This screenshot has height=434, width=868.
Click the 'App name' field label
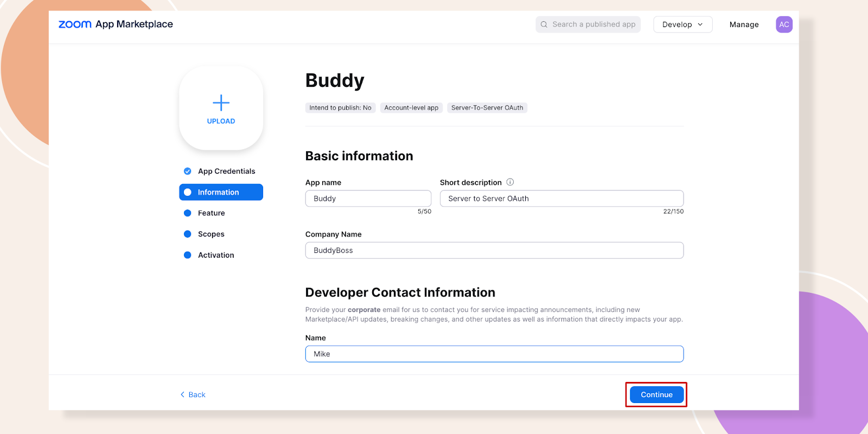[323, 183]
